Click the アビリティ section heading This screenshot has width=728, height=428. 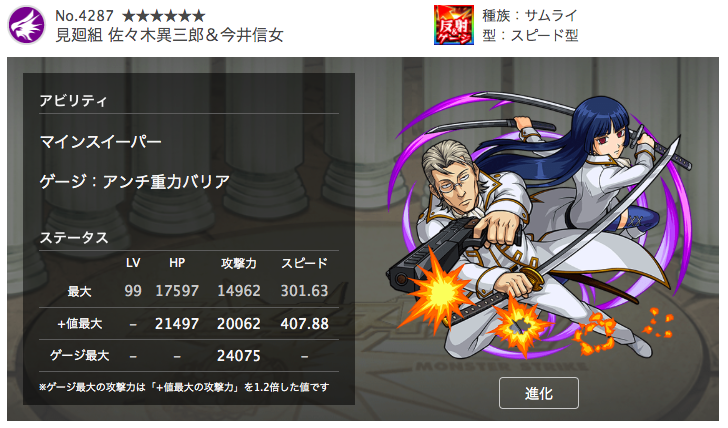pos(73,101)
